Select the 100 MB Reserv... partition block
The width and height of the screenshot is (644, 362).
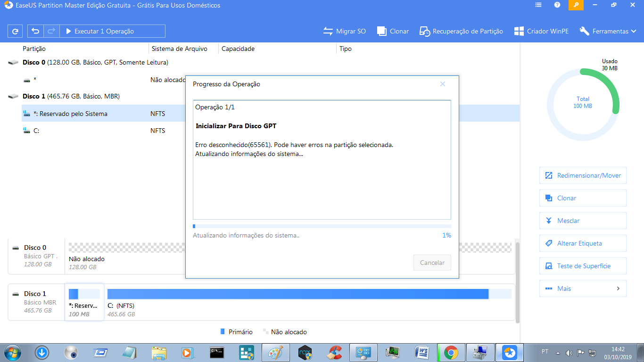coord(84,302)
